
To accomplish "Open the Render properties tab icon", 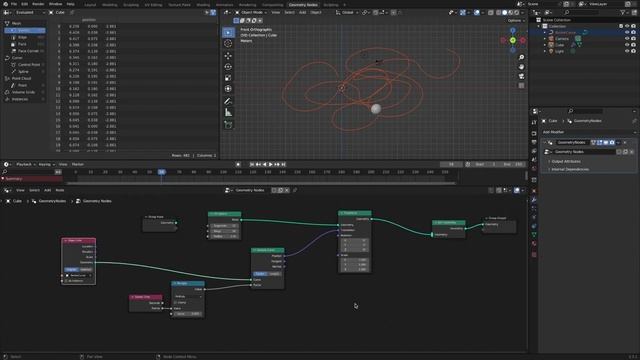I will [534, 133].
